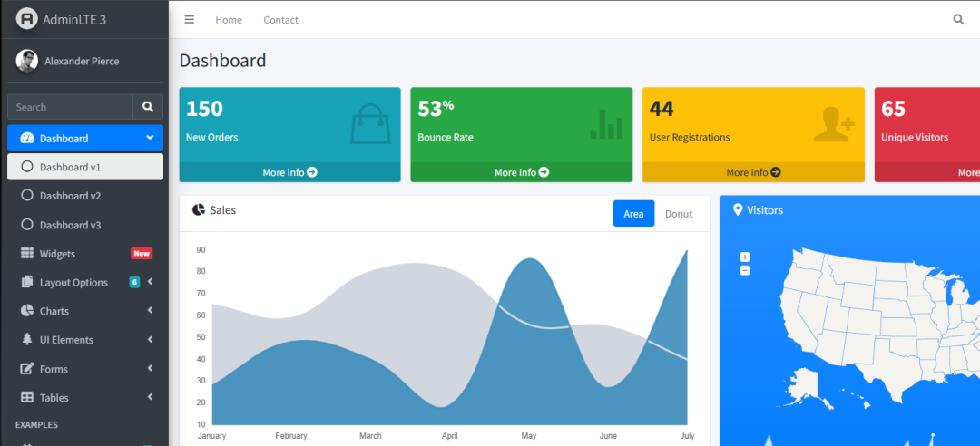Click the add-user icon on User Registrations
The width and height of the screenshot is (980, 446).
(833, 124)
